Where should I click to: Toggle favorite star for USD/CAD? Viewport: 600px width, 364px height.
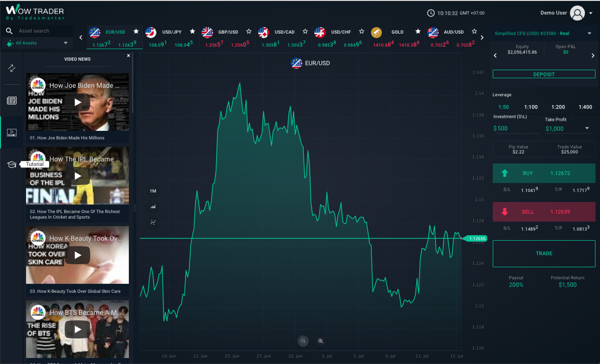(x=305, y=32)
